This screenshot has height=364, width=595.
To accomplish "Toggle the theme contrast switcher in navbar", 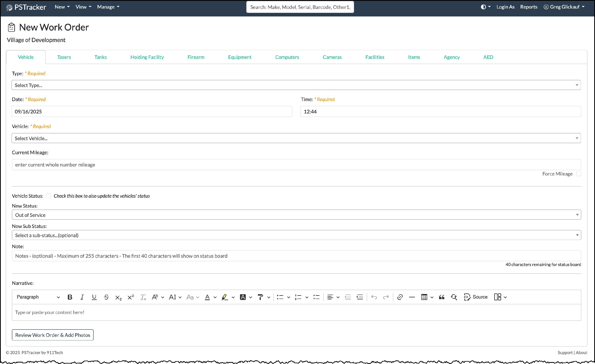I will pyautogui.click(x=485, y=7).
